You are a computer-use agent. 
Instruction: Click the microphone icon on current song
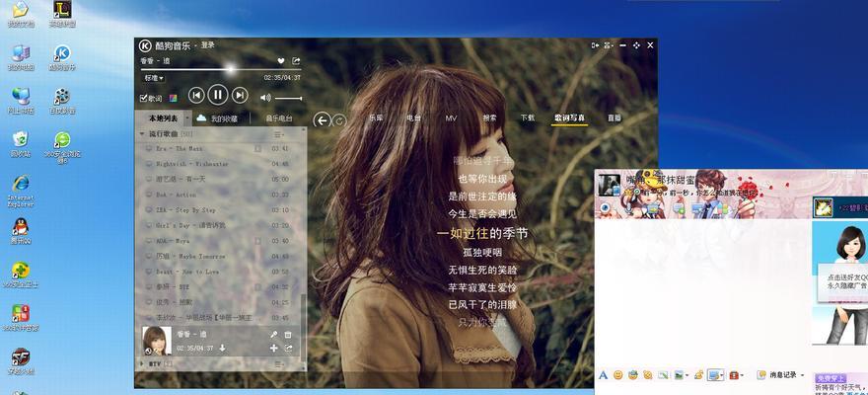273,335
